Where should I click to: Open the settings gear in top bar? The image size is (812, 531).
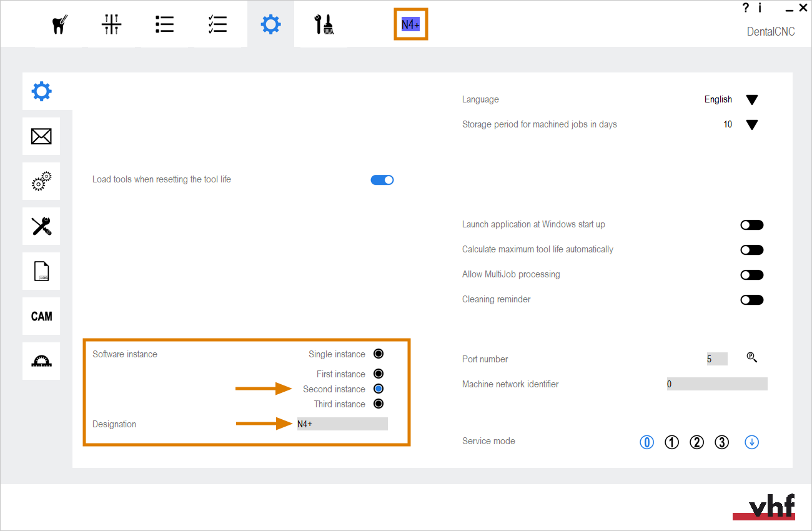(x=270, y=24)
